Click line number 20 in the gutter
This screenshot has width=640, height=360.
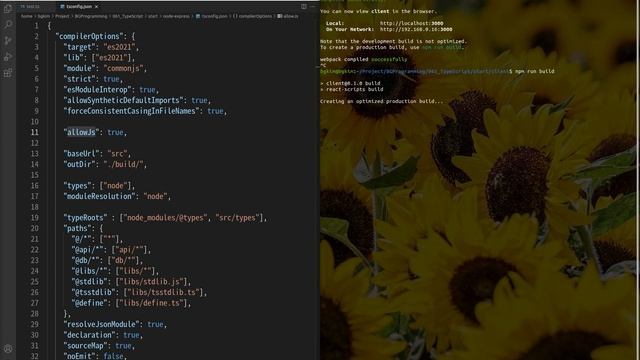[35, 228]
